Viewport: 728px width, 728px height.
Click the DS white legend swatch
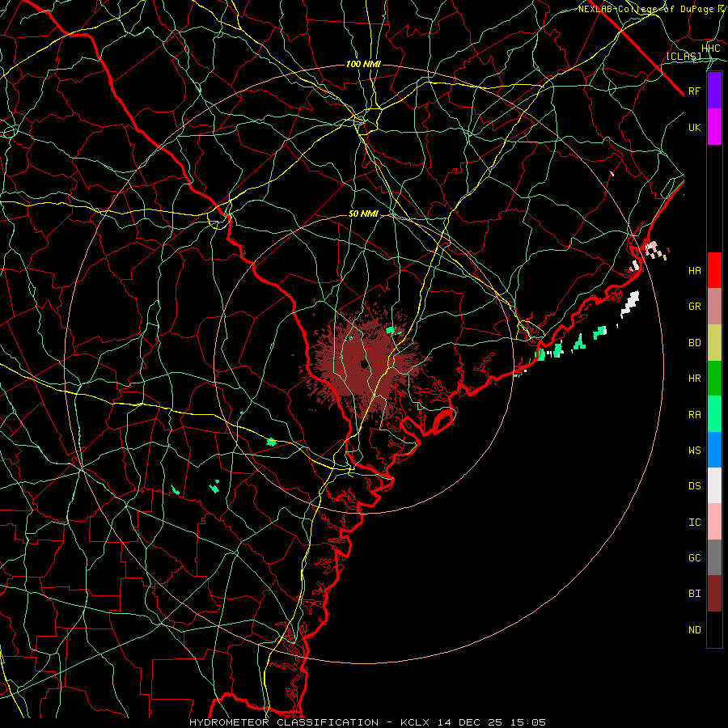pos(714,485)
